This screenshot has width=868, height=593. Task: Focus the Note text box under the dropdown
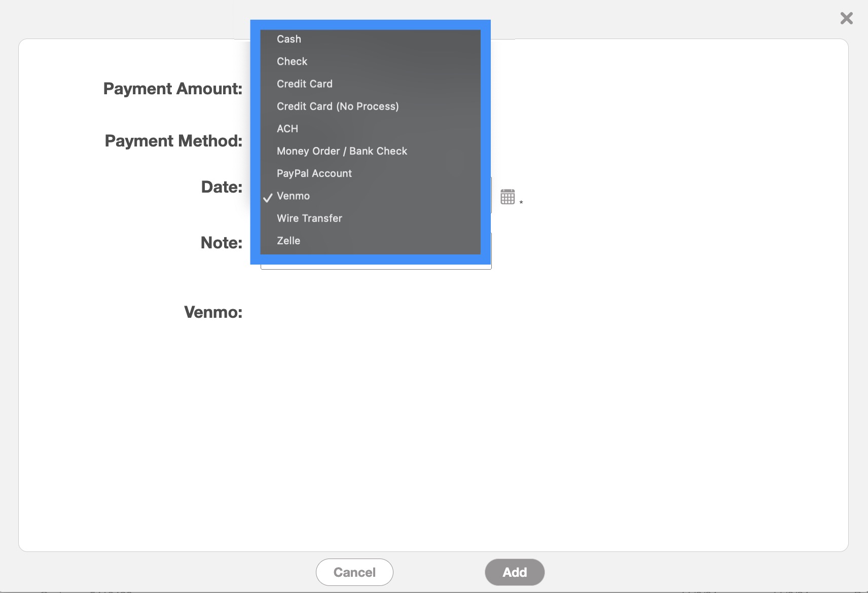(x=375, y=267)
